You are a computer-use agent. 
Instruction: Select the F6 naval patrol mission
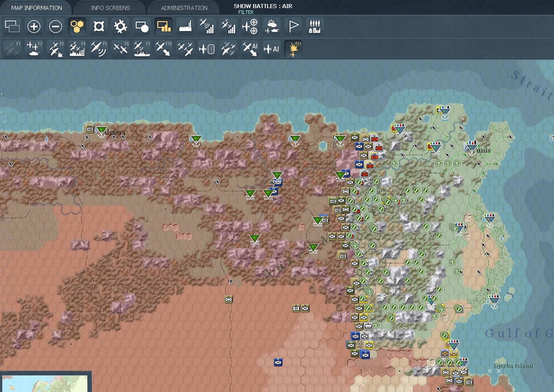(120, 48)
